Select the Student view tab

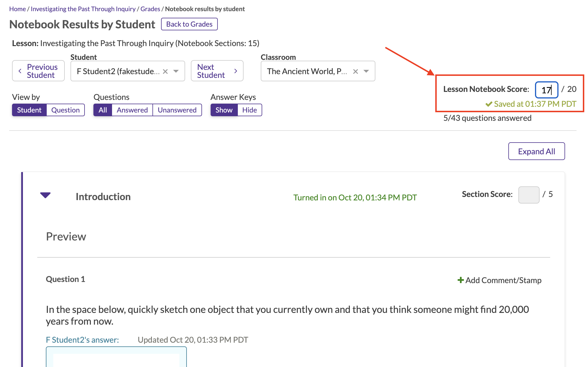point(29,110)
